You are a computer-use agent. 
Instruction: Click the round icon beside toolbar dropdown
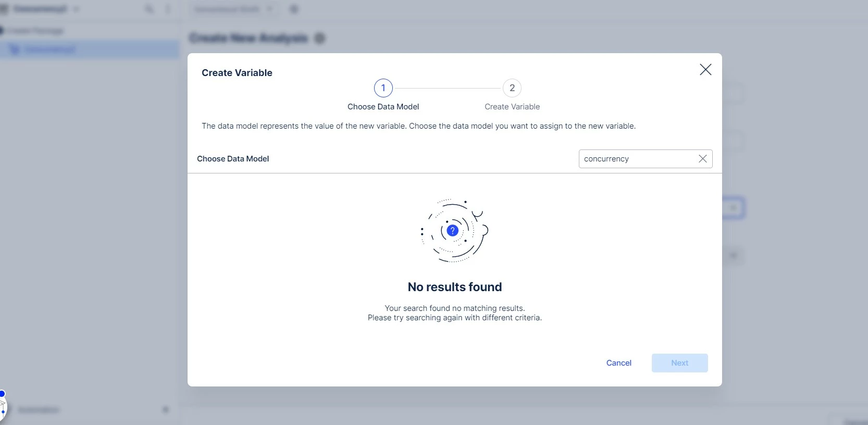click(x=294, y=9)
